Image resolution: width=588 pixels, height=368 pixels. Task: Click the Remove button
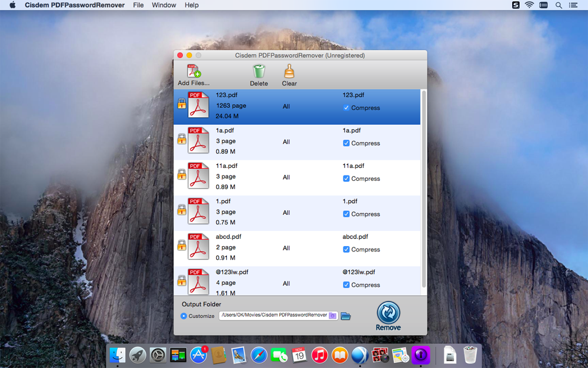(388, 316)
